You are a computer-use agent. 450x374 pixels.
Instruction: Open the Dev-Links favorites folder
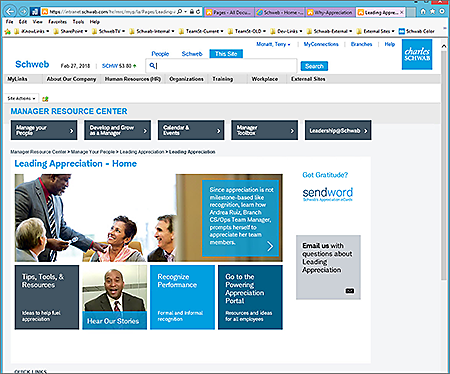286,31
